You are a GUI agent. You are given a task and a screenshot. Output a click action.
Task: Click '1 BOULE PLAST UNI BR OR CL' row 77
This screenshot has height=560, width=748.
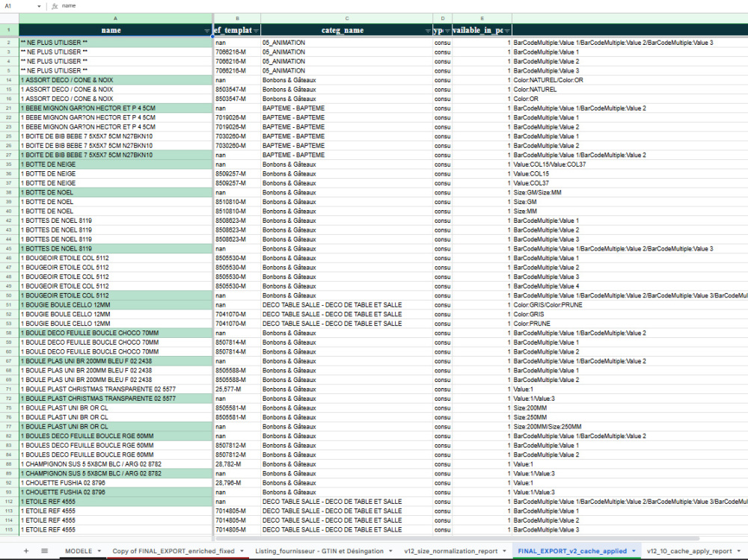(x=115, y=427)
